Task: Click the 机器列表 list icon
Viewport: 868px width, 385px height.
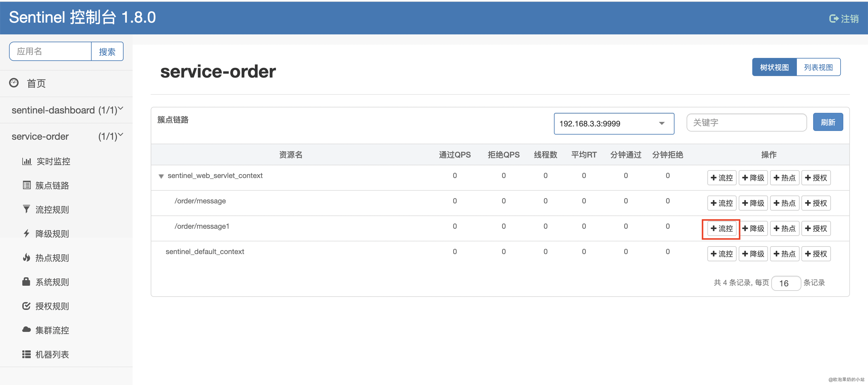Action: tap(27, 354)
